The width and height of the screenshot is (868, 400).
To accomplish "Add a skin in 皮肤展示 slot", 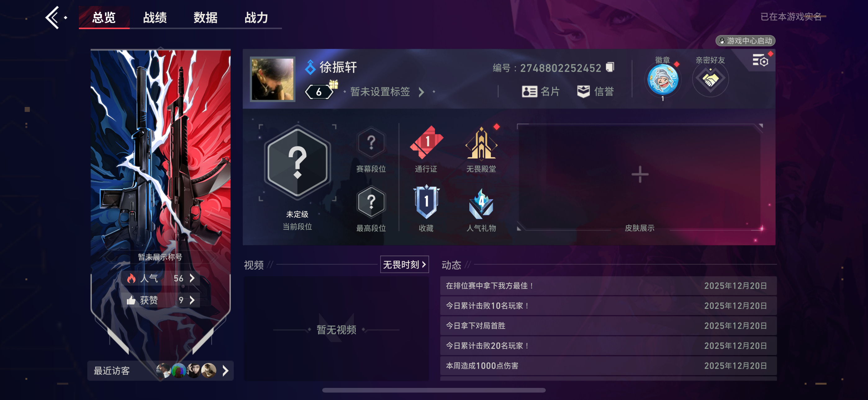I will (640, 174).
